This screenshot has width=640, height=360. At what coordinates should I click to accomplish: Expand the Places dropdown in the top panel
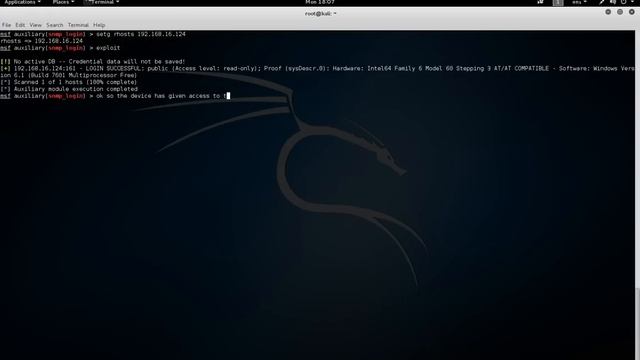tap(63, 2)
